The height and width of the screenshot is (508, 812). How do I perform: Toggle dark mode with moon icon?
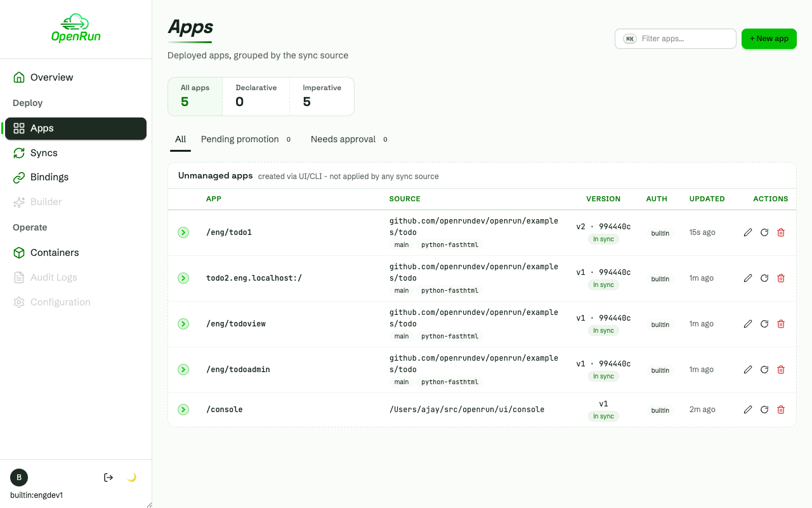[132, 478]
